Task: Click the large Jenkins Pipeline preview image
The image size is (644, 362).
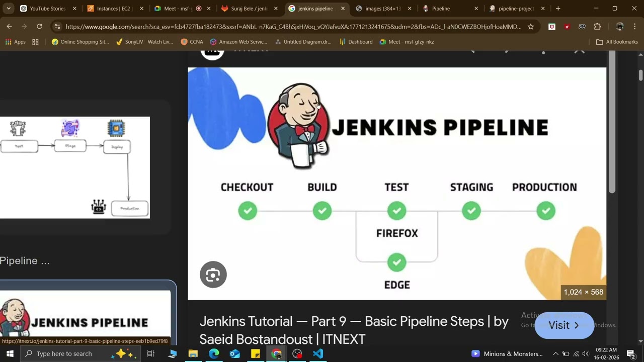Action: (x=397, y=184)
